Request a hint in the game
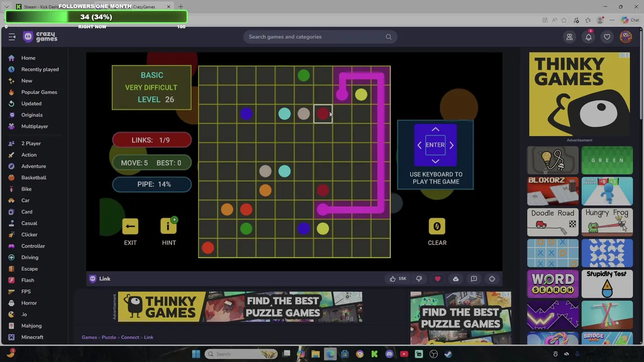Screen dimensions: 644x362 [x=169, y=226]
